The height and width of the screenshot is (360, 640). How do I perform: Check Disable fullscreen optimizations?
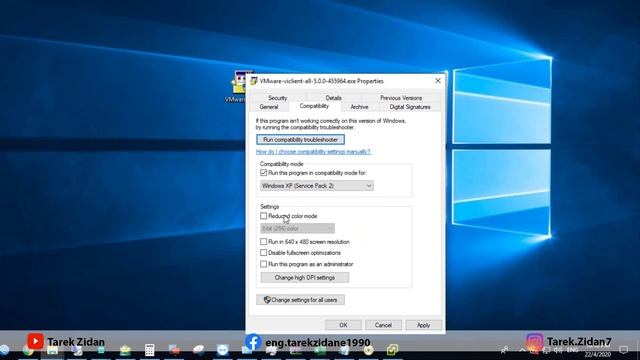pyautogui.click(x=264, y=253)
